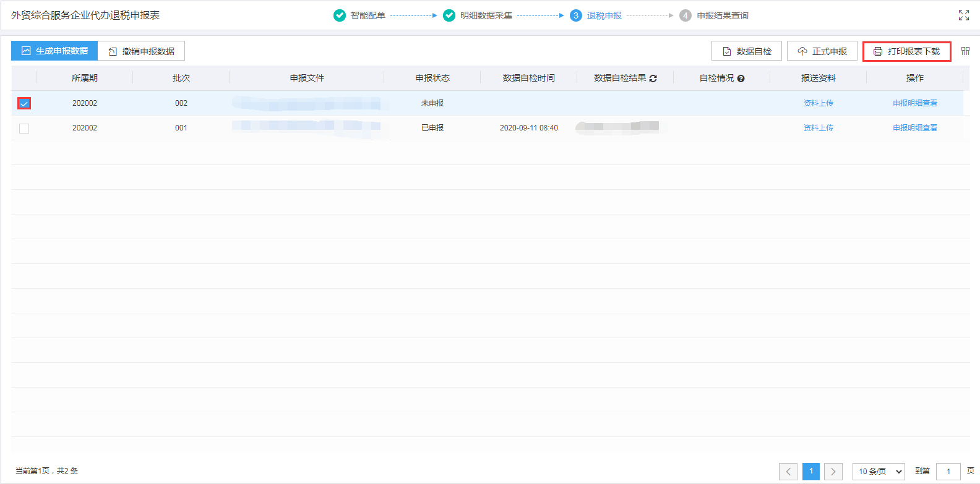The image size is (980, 484).
Task: Click the 001 batch number cell
Action: (181, 128)
